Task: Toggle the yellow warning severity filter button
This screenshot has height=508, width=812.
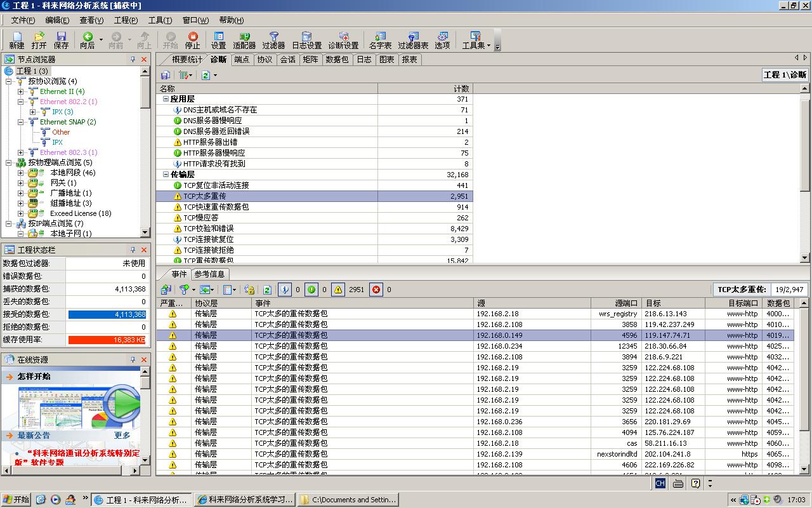Action: click(338, 290)
